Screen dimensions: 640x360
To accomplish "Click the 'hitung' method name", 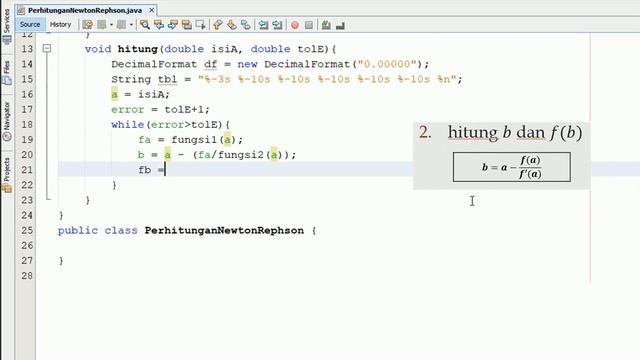I will pos(138,49).
